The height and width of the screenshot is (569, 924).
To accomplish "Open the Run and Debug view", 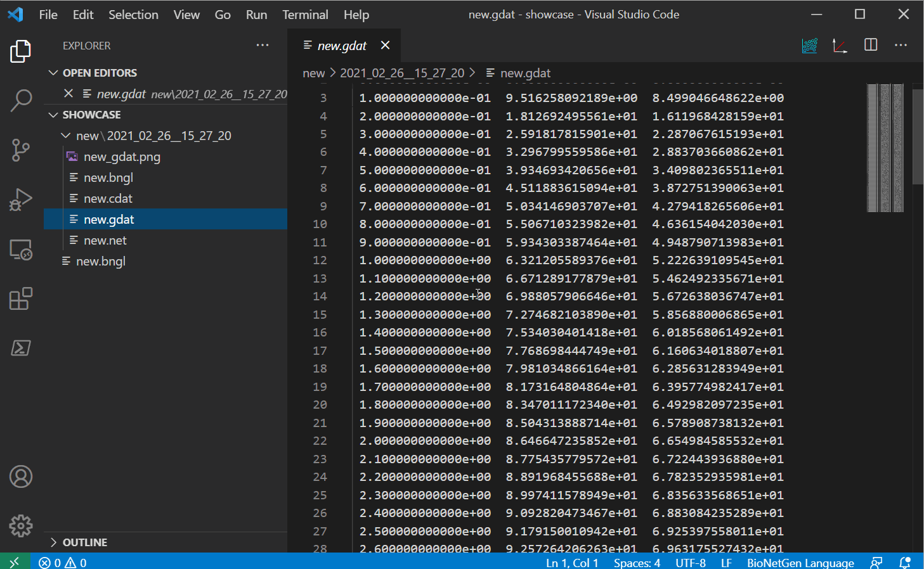I will coord(21,200).
